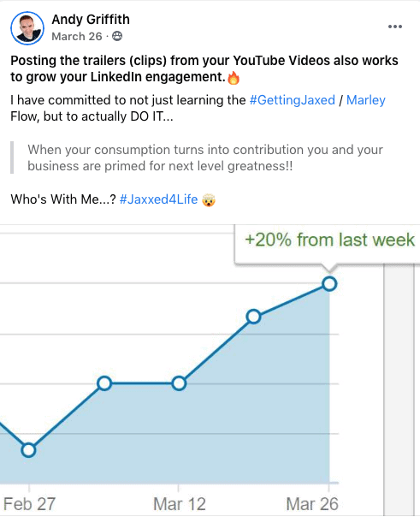
Task: Open the three-dot post options menu
Action: 394,27
